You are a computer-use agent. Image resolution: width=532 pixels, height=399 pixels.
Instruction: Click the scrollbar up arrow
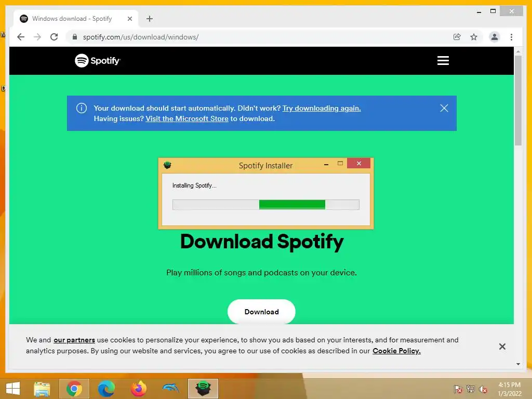point(518,51)
